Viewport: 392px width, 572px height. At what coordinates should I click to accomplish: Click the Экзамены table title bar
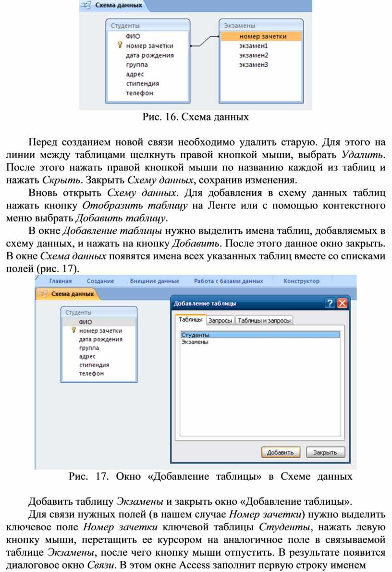(261, 25)
